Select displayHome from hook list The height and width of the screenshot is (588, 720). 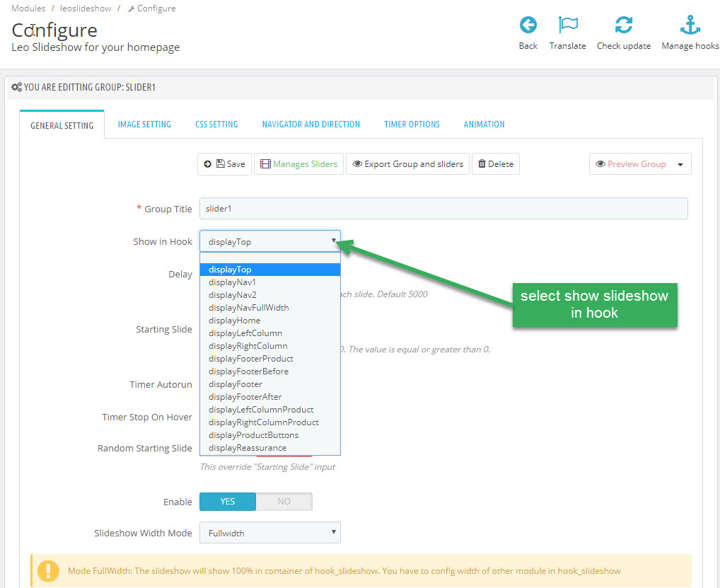pos(234,321)
